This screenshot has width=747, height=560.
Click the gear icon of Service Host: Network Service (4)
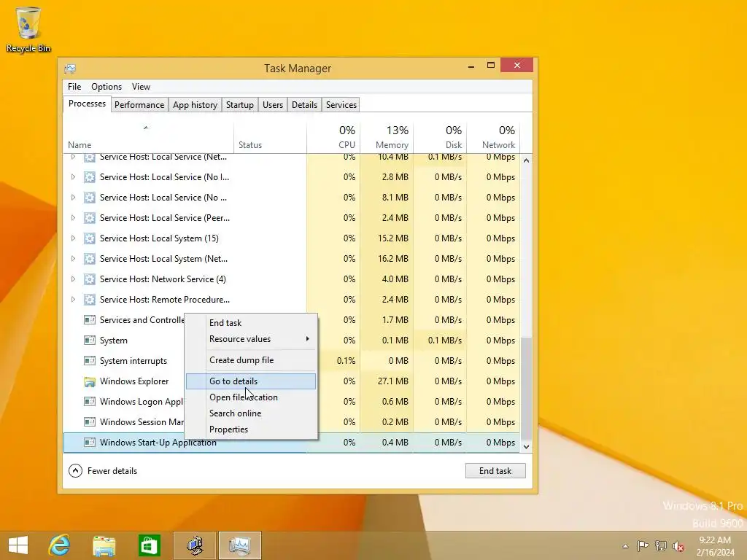click(90, 279)
